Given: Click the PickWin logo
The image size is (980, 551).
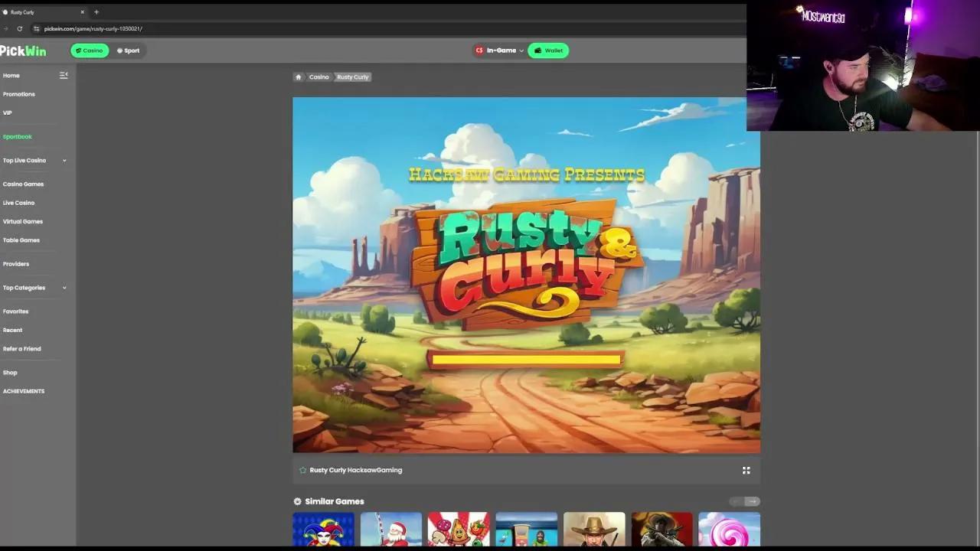Looking at the screenshot, I should (x=23, y=51).
